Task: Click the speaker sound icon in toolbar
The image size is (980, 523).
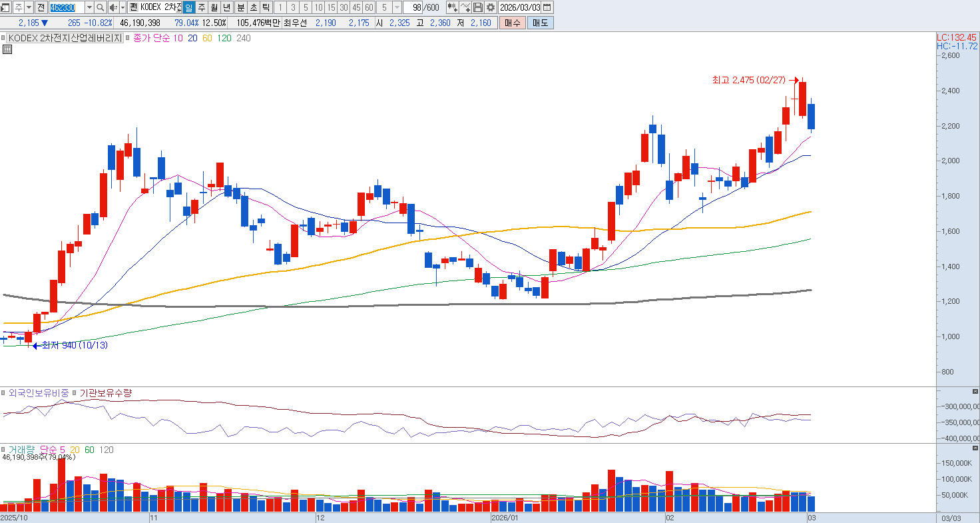Action: [113, 7]
